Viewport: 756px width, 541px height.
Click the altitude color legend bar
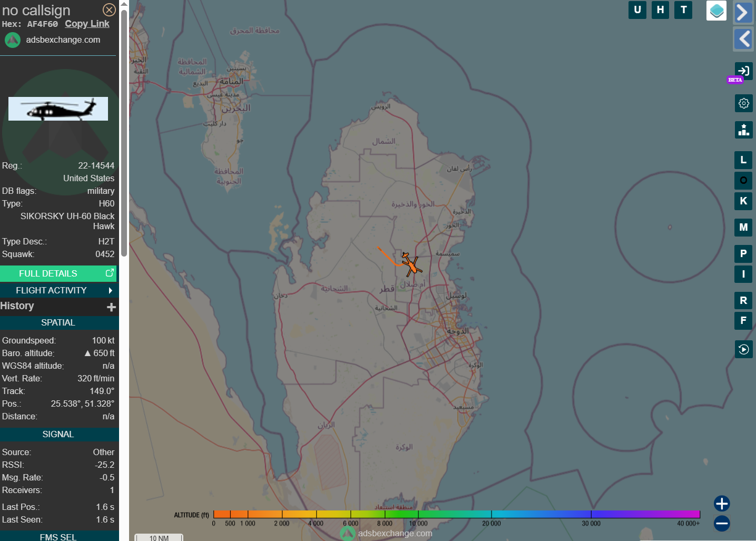[457, 514]
